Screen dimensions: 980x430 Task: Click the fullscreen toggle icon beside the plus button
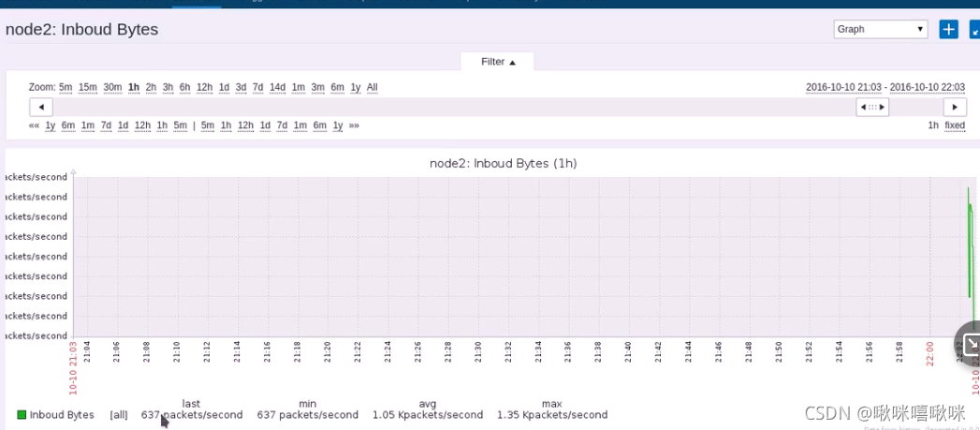coord(974,29)
